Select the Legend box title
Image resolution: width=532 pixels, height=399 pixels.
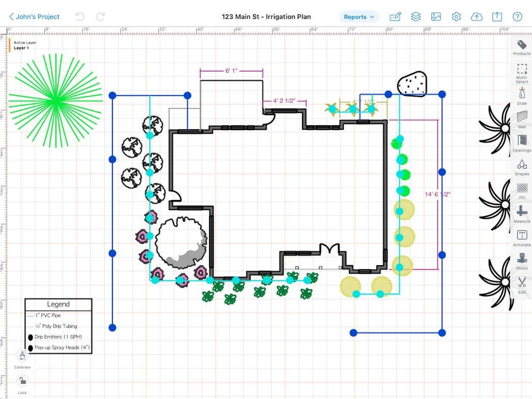coord(58,304)
